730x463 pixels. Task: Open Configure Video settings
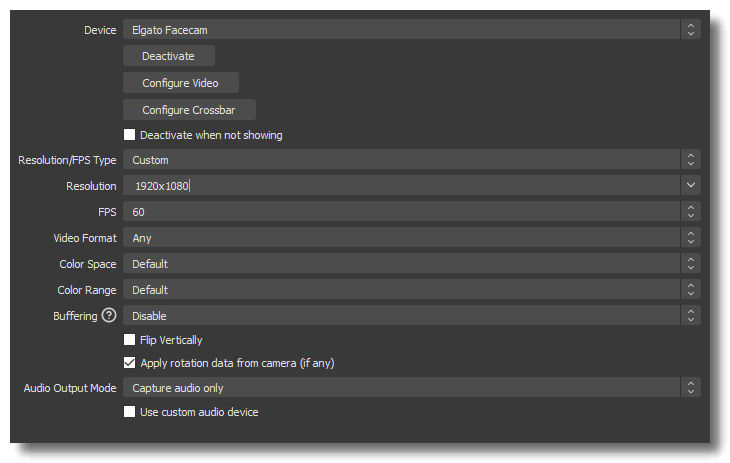tap(181, 83)
